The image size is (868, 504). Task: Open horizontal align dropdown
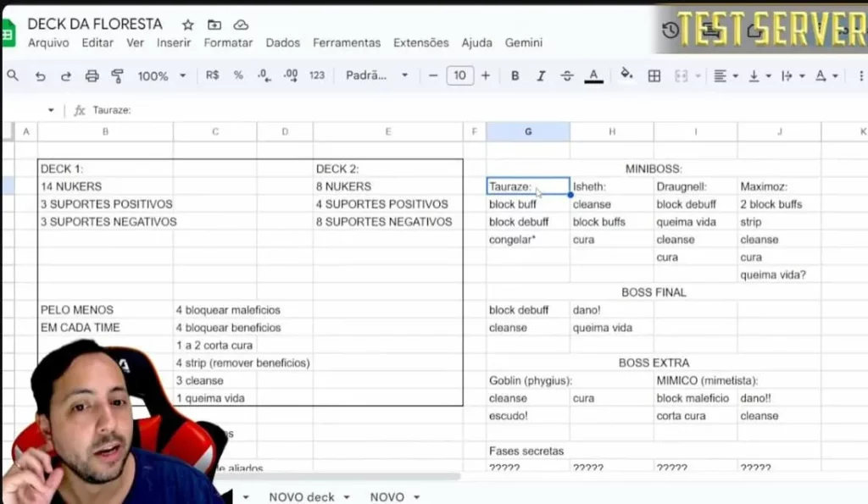[725, 75]
